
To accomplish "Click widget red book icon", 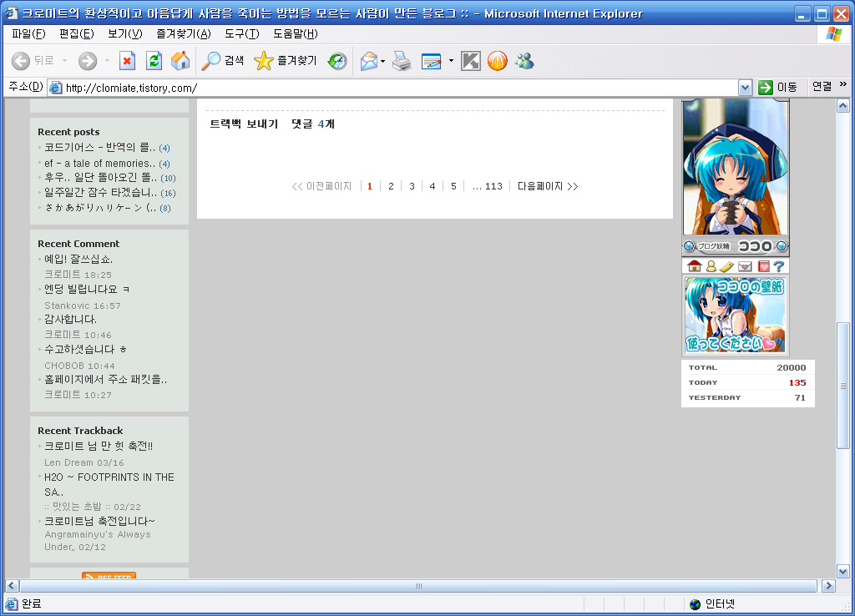I will [763, 266].
